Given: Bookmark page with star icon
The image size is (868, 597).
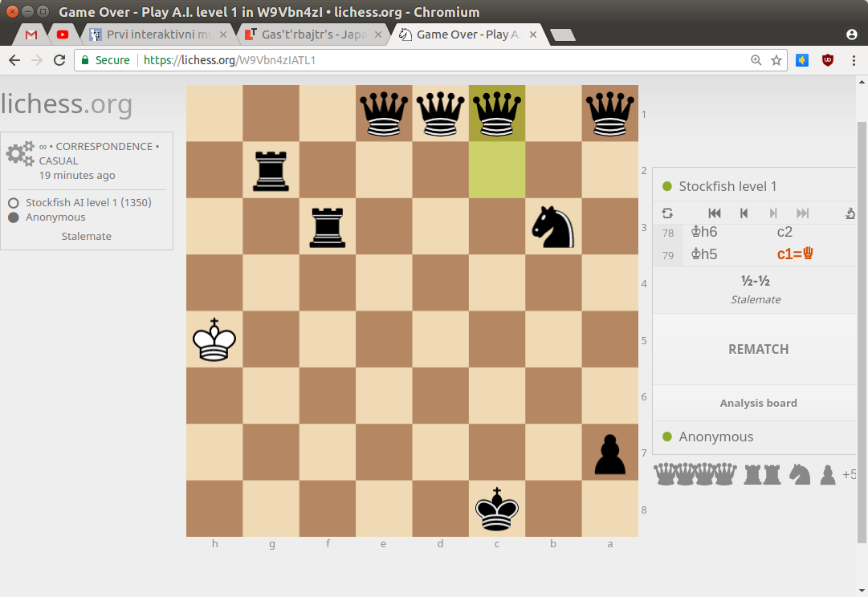Looking at the screenshot, I should tap(776, 60).
